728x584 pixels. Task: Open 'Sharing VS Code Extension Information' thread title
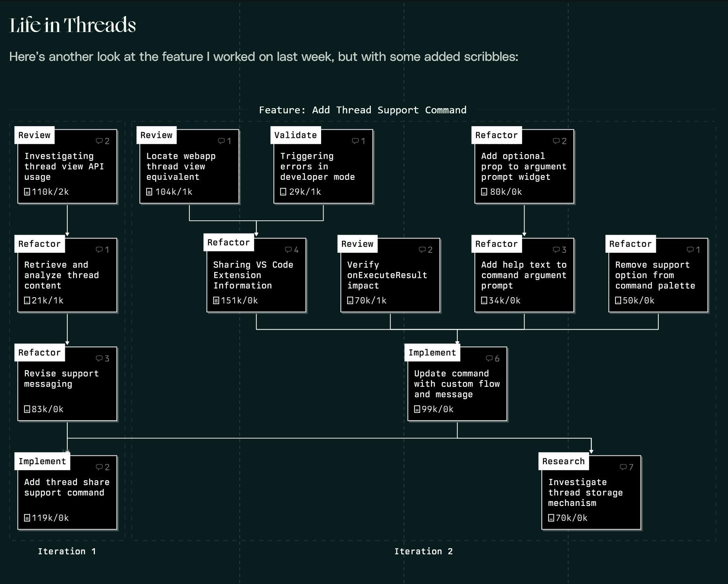coord(253,275)
